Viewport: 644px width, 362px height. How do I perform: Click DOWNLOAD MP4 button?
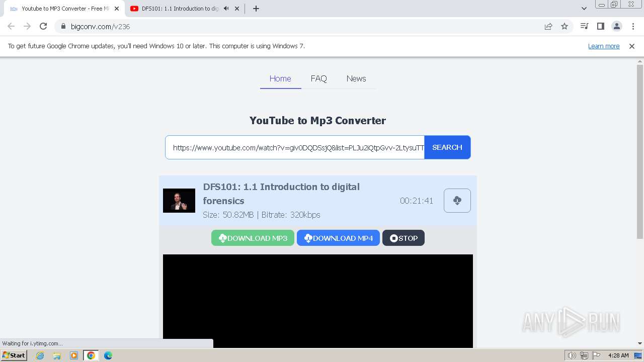[x=338, y=238]
